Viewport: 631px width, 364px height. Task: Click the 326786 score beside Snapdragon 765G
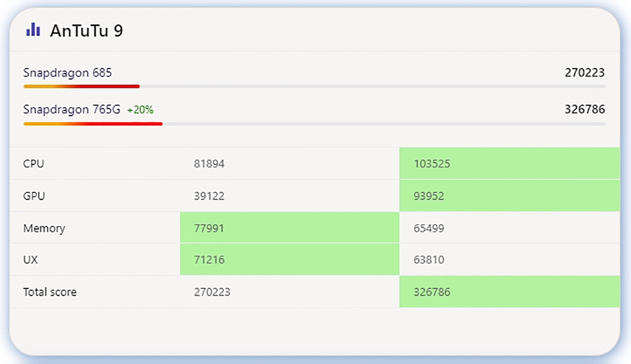584,109
